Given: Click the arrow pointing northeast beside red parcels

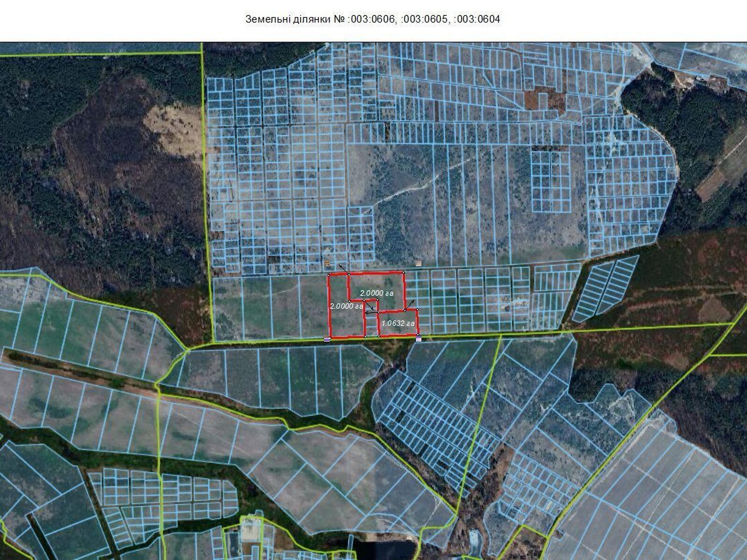Looking at the screenshot, I should click(410, 304).
